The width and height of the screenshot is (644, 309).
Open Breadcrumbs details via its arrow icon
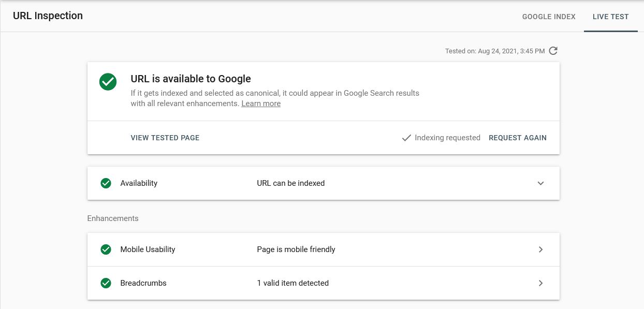tap(540, 283)
